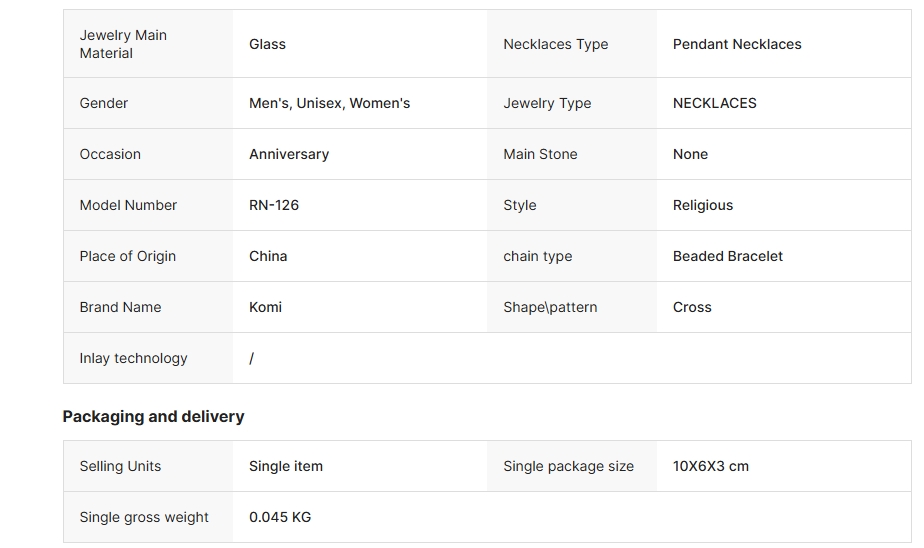Click the 'Men's, Unisex, Women's' gender value

(x=329, y=103)
